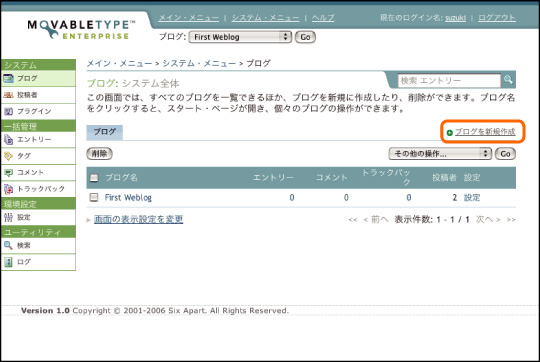Select ブログ in the システム sidebar
Image resolution: width=540 pixels, height=362 pixels.
point(38,79)
